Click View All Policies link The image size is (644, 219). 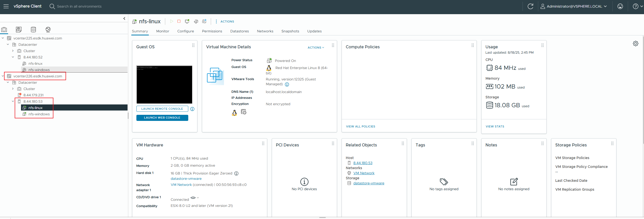coord(361,126)
